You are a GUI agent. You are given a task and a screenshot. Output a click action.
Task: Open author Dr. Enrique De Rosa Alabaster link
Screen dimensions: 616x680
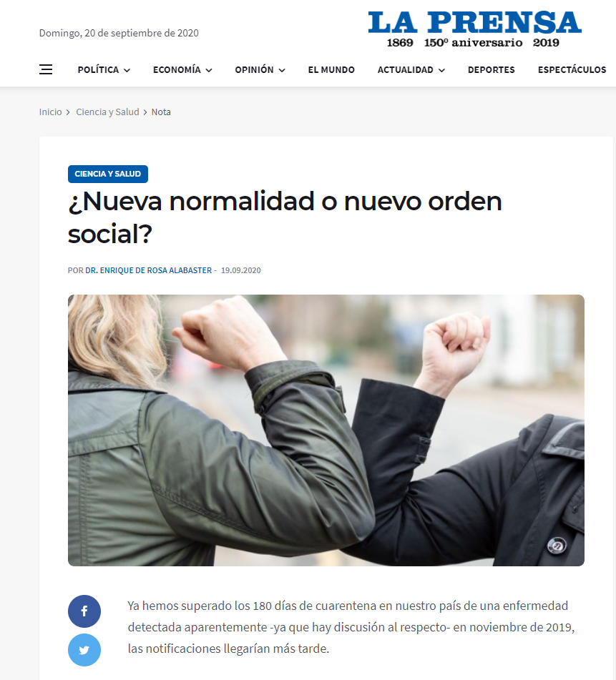pyautogui.click(x=148, y=270)
